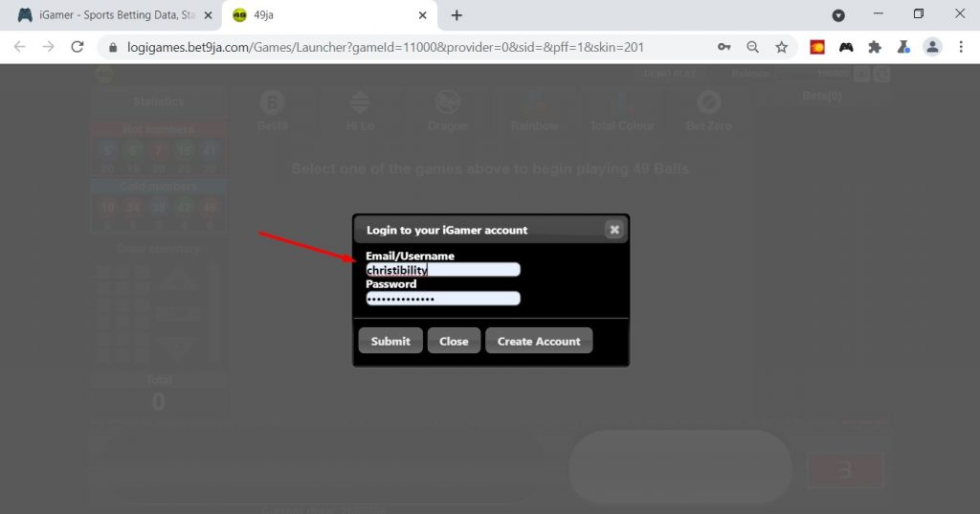Go back to the previous page
This screenshot has height=514, width=980.
(20, 47)
